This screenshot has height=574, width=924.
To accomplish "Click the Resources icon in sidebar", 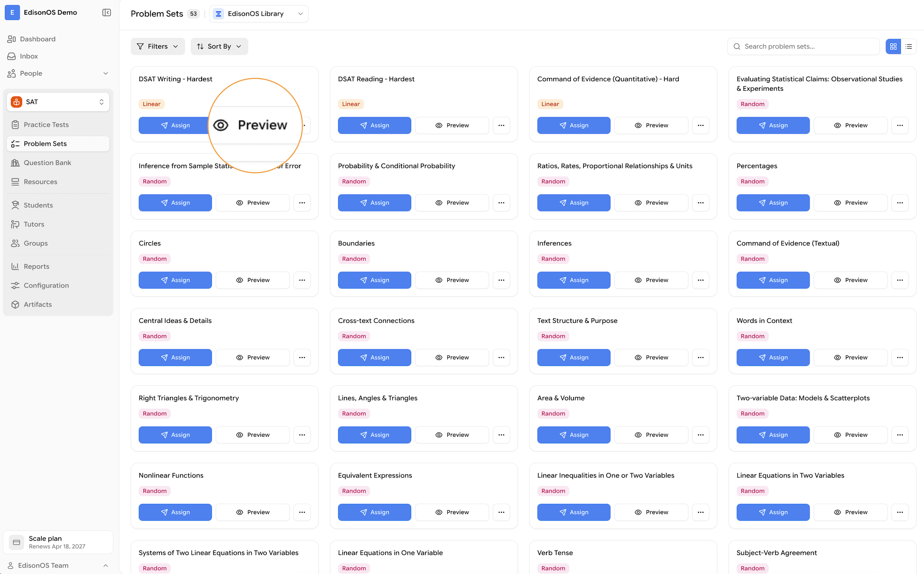I will 15,182.
